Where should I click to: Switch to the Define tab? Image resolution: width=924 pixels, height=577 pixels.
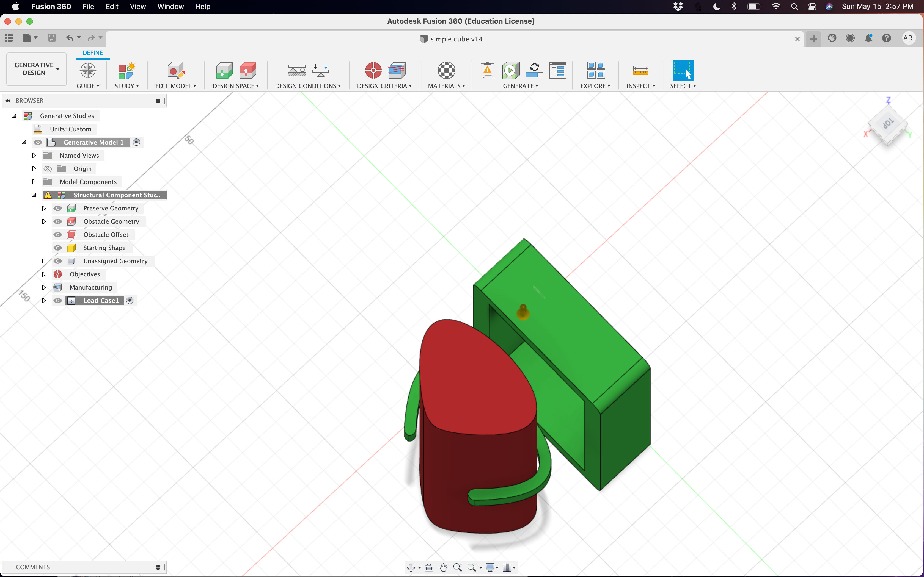pyautogui.click(x=92, y=53)
